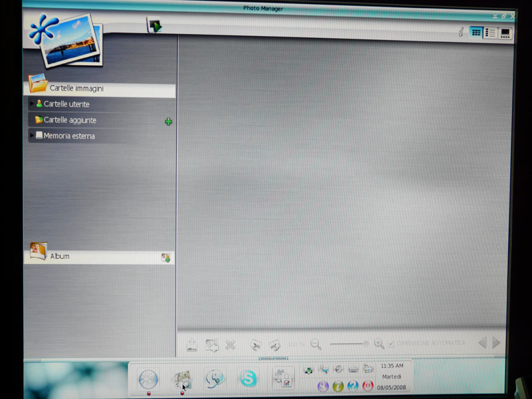This screenshot has height=399, width=532.
Task: Switch to list view mode
Action: 491,33
